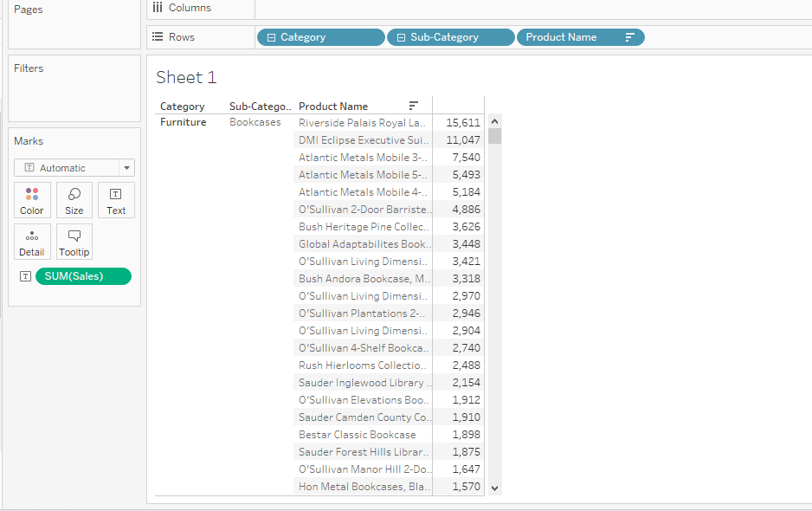The width and height of the screenshot is (812, 511).
Task: Select the Furniture category label
Action: point(184,123)
